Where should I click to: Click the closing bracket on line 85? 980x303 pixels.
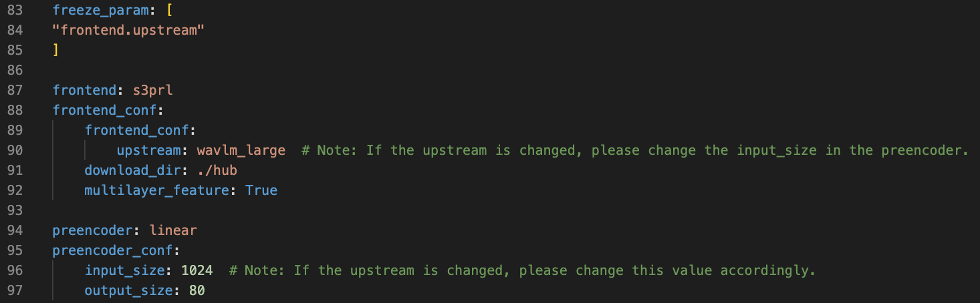click(56, 50)
